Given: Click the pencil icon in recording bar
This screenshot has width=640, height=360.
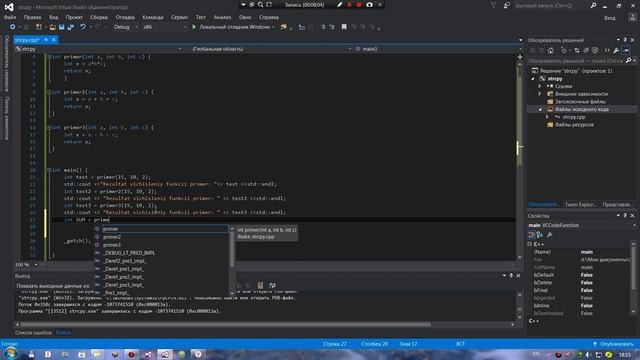Looking at the screenshot, I should [340, 5].
